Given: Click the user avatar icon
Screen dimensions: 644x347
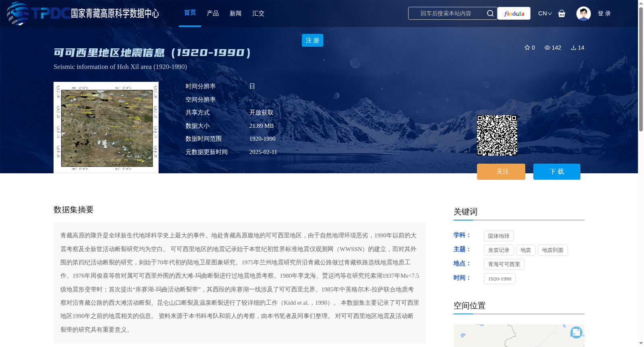Looking at the screenshot, I should 583,14.
